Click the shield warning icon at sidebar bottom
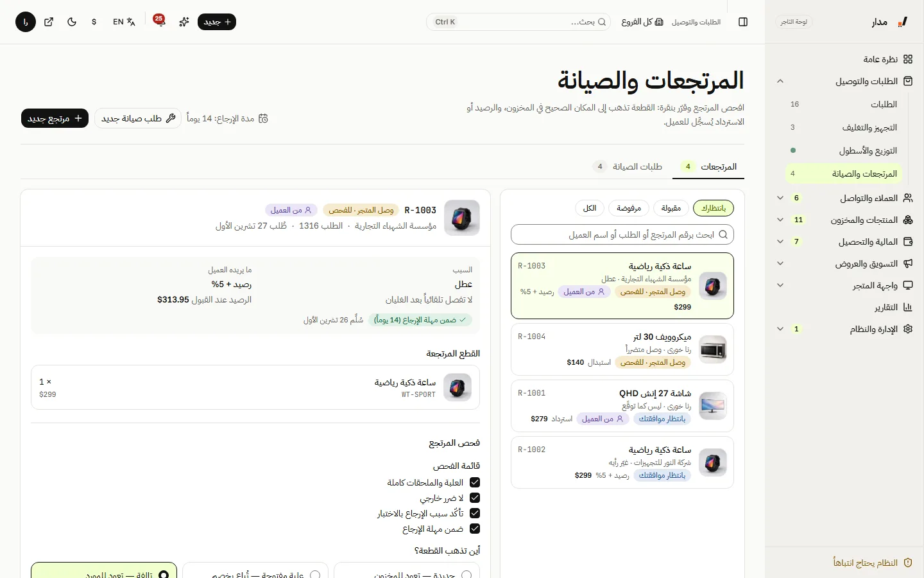924x578 pixels. [908, 563]
